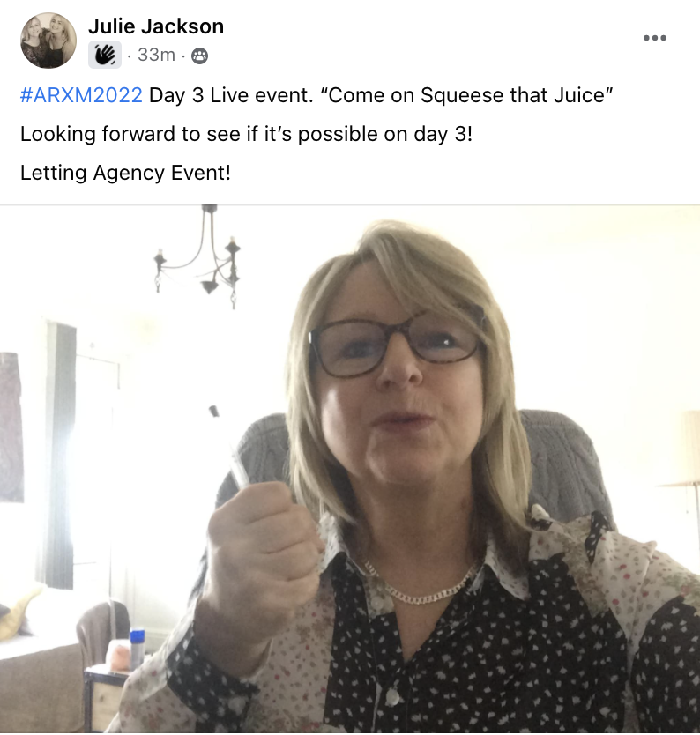Screen dimensions: 700x735
Task: Open Julie Jackson's profile picture
Action: click(48, 41)
